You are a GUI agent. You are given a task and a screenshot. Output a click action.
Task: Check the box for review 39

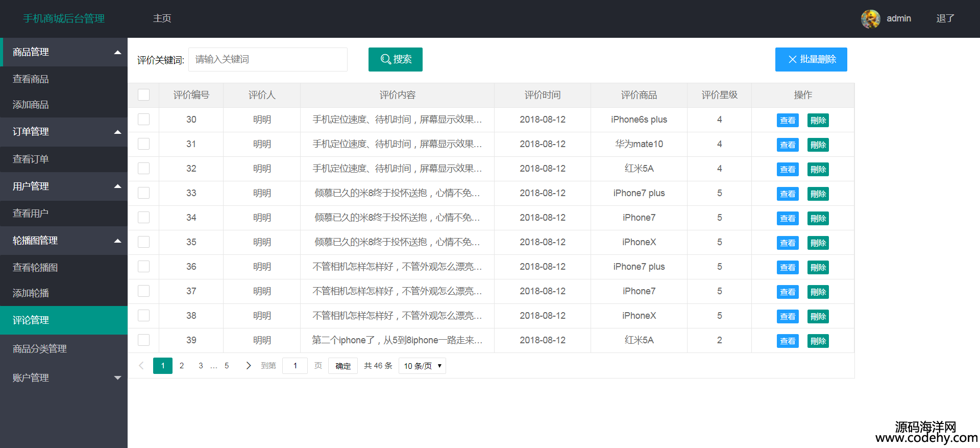144,340
